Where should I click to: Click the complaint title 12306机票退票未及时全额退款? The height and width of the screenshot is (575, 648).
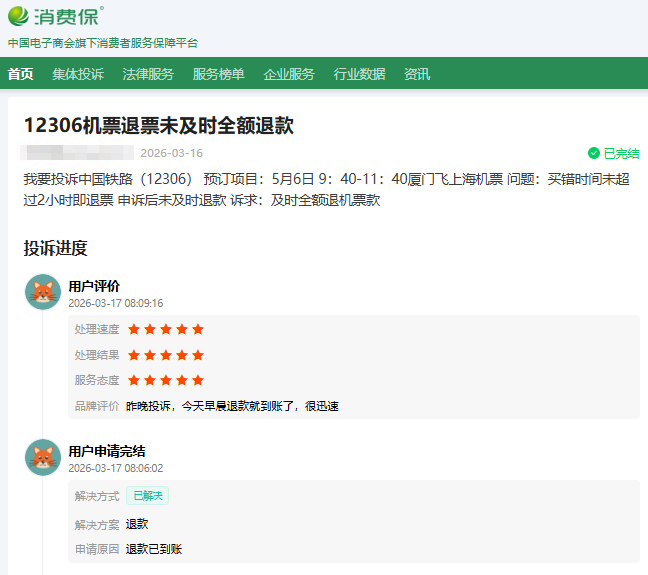pos(159,125)
